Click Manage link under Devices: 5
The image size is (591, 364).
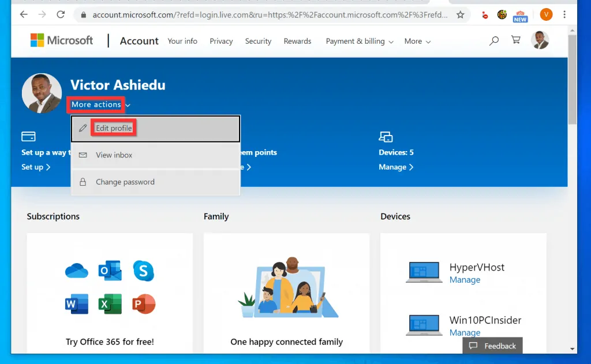(x=395, y=167)
